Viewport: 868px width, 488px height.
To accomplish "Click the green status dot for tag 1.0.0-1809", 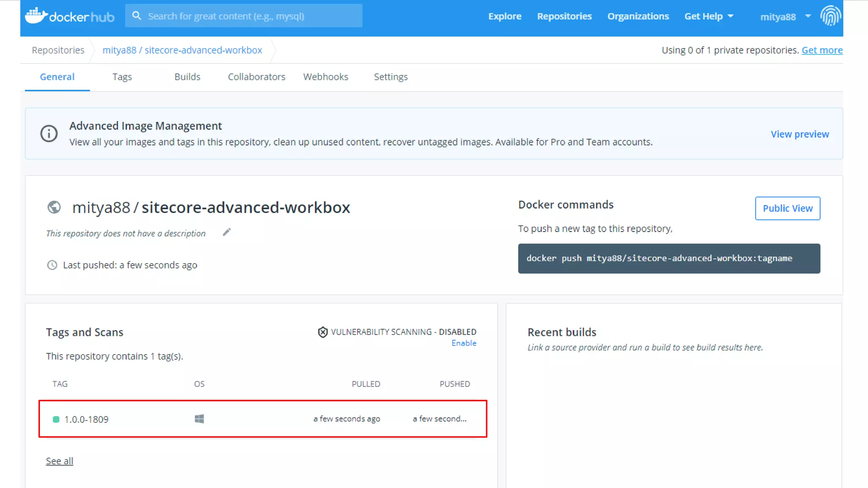I will [x=56, y=419].
